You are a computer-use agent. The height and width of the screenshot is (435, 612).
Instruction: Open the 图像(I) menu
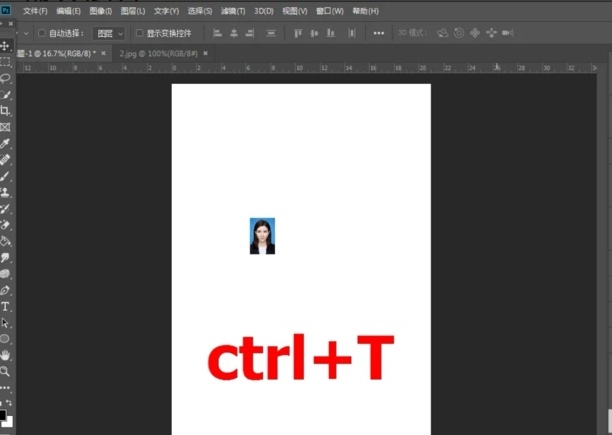click(x=101, y=10)
